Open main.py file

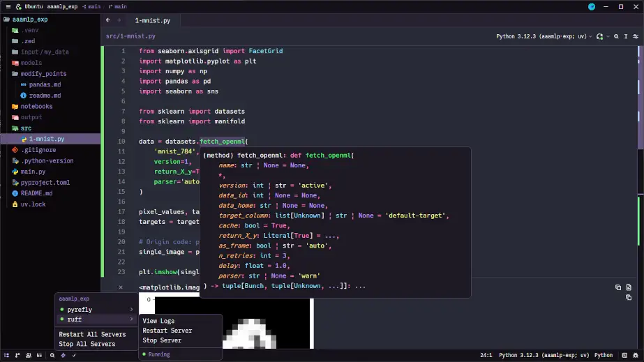click(x=50, y=172)
